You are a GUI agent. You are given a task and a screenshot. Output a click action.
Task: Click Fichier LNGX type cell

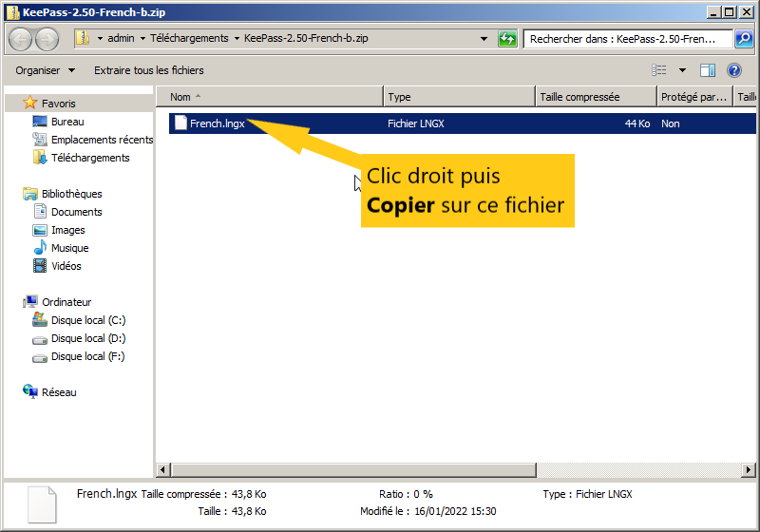coord(416,123)
